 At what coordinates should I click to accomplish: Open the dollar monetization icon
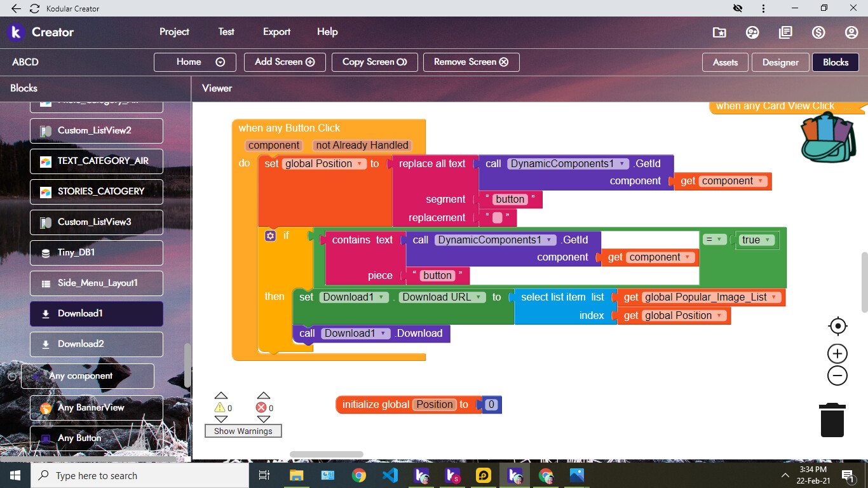pos(818,32)
